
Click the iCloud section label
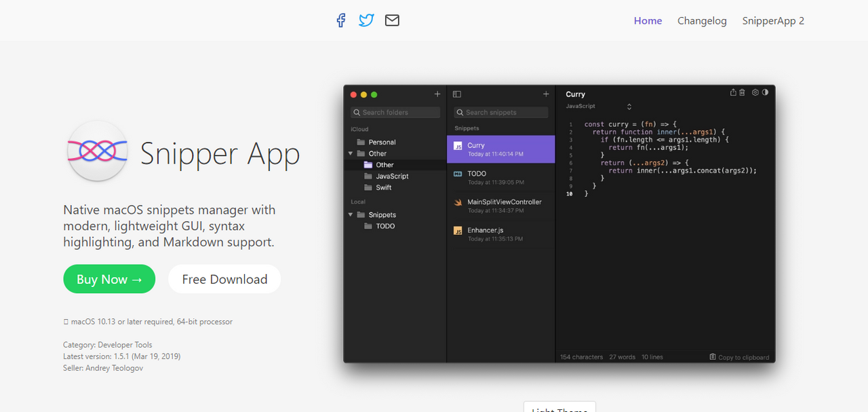(359, 129)
